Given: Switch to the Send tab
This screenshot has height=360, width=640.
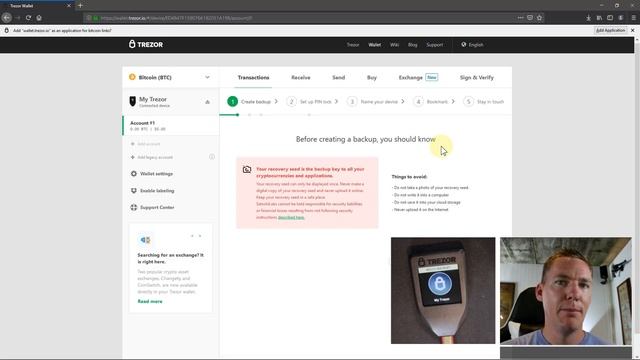Looking at the screenshot, I should pos(338,78).
